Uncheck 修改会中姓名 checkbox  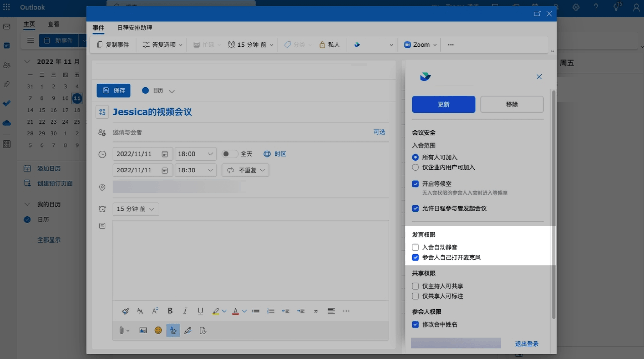pyautogui.click(x=415, y=324)
